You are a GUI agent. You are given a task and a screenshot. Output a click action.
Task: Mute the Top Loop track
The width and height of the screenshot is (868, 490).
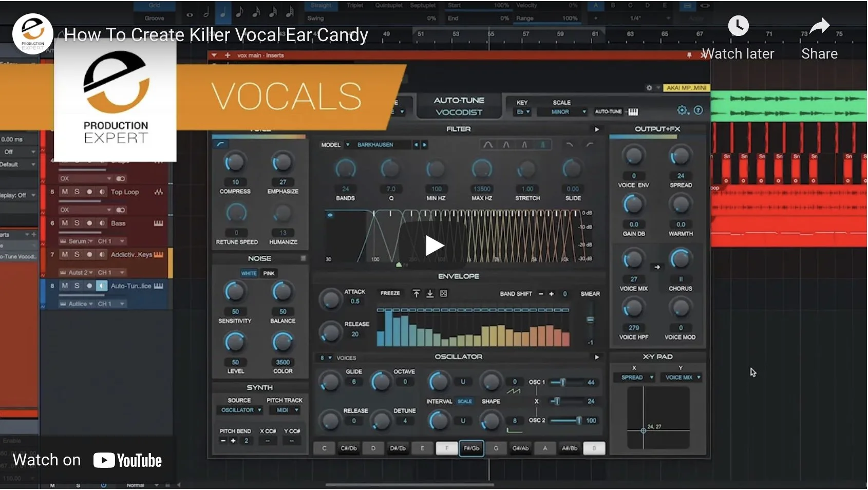point(65,192)
